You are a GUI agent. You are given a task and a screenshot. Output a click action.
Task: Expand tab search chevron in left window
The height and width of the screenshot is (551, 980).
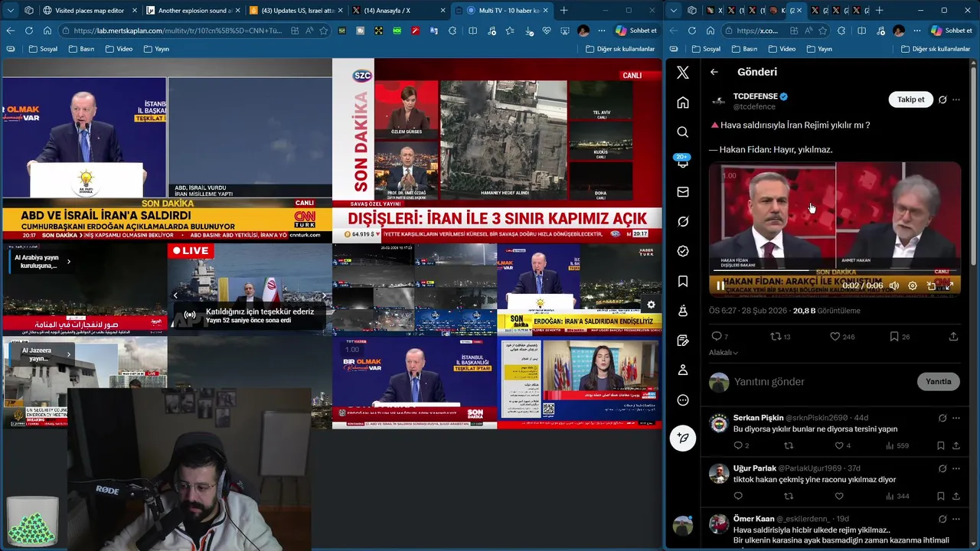[10, 10]
